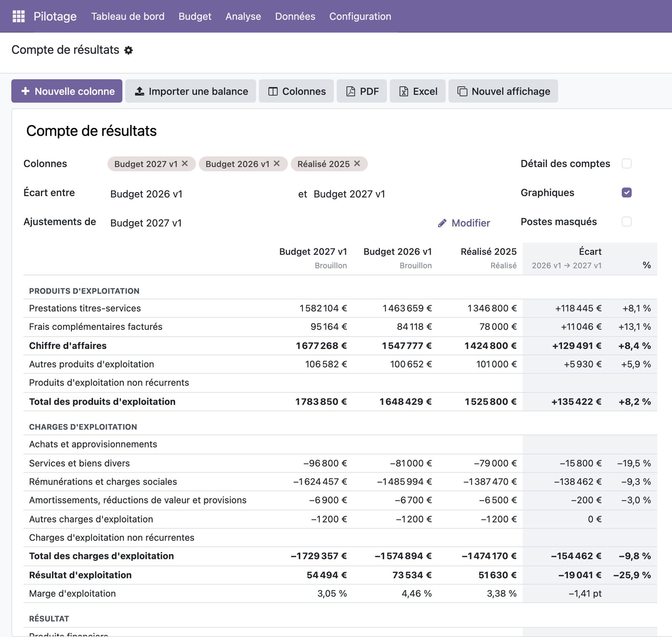Click Importer une balance button
Image resolution: width=672 pixels, height=637 pixels.
tap(191, 91)
